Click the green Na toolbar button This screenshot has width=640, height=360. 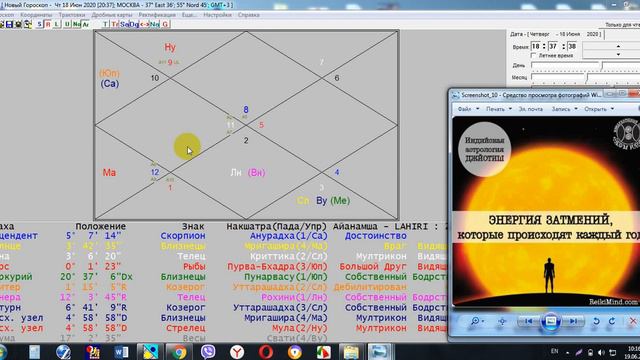(76, 24)
